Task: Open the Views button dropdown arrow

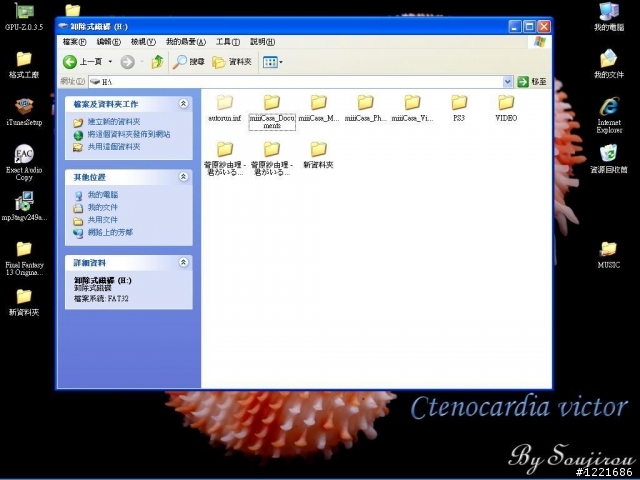Action: point(281,62)
